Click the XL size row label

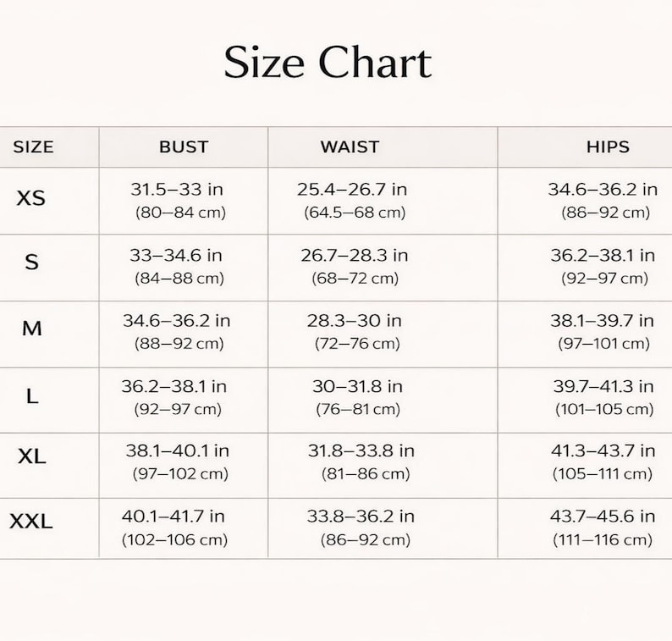point(31,456)
